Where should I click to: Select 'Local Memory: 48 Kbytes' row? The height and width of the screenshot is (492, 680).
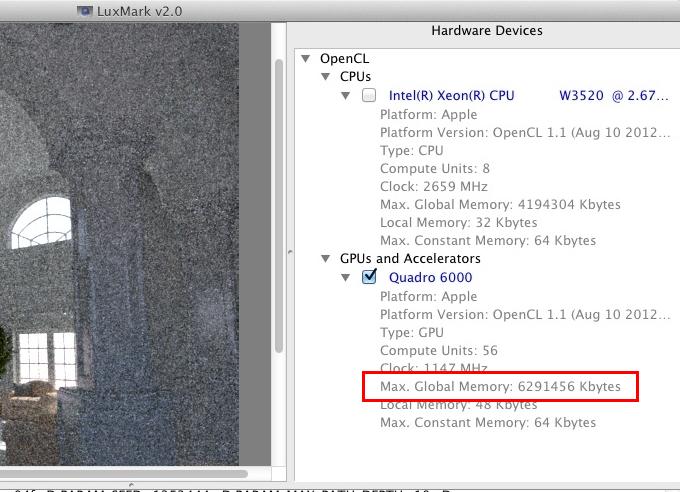tap(458, 405)
